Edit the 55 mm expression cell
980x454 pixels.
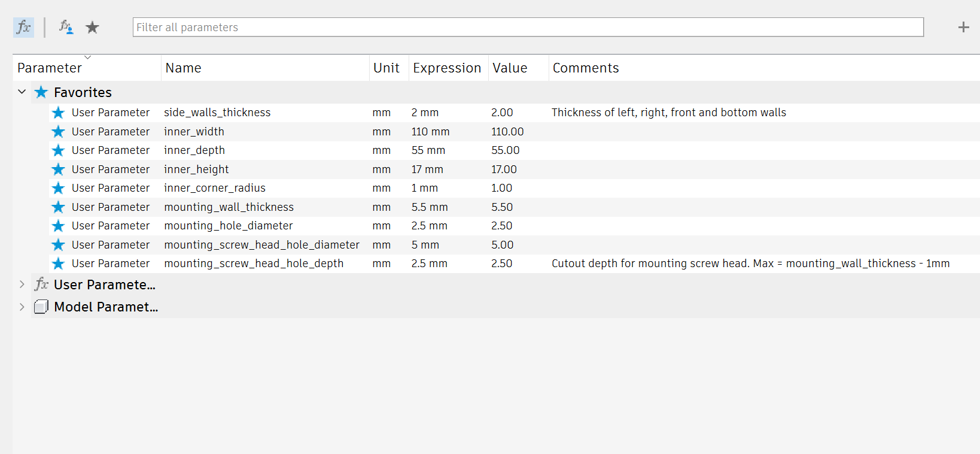428,150
